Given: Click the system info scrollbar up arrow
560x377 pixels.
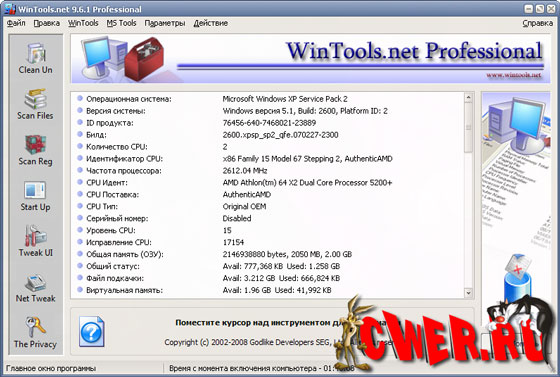Looking at the screenshot, I should (x=469, y=97).
